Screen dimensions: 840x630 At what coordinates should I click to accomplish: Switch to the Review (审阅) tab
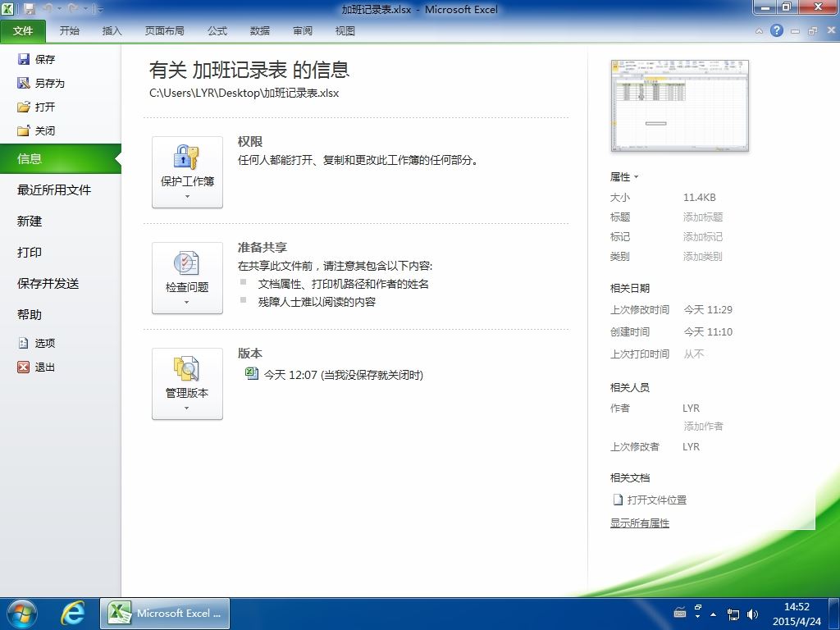(x=303, y=31)
